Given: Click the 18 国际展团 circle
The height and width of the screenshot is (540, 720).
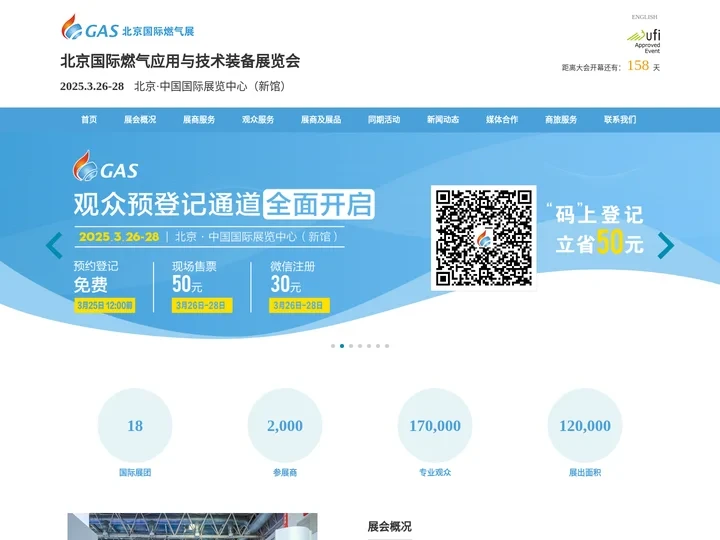Looking at the screenshot, I should [x=135, y=425].
